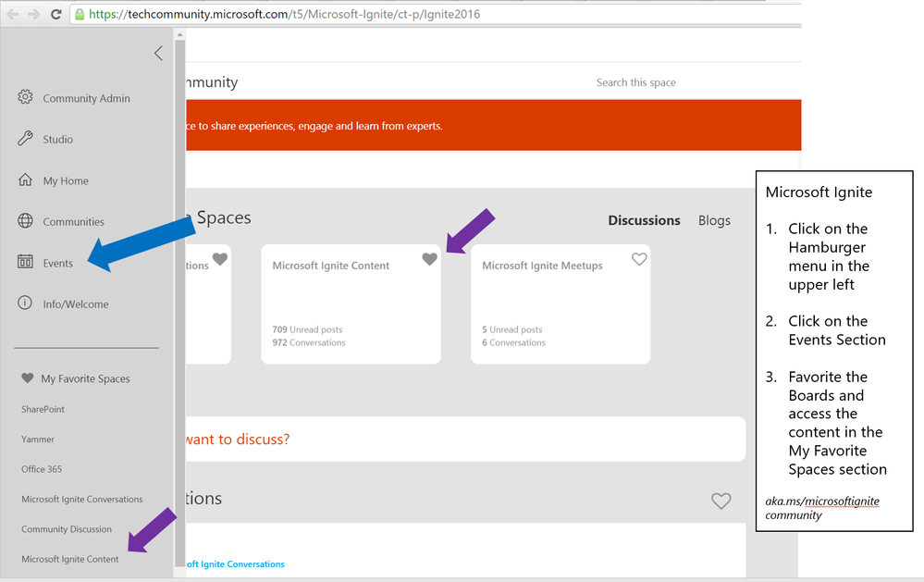Collapse the side menu with chevron
Viewport: 924px width, 582px height.
[158, 53]
